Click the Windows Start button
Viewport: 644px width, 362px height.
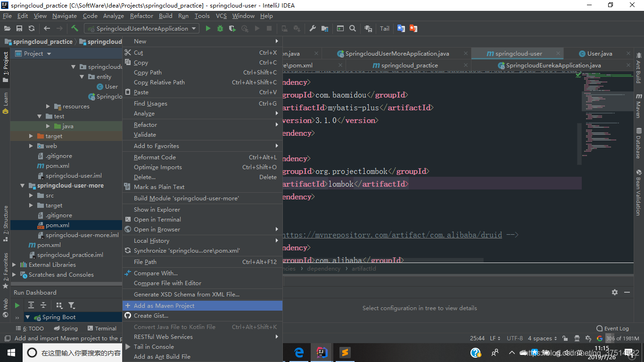[x=11, y=352]
